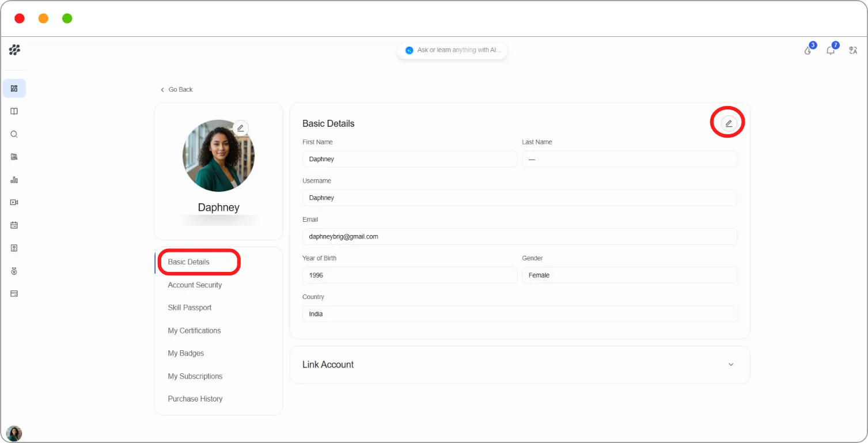The image size is (868, 443).
Task: Open My Badges section
Action: coord(186,353)
